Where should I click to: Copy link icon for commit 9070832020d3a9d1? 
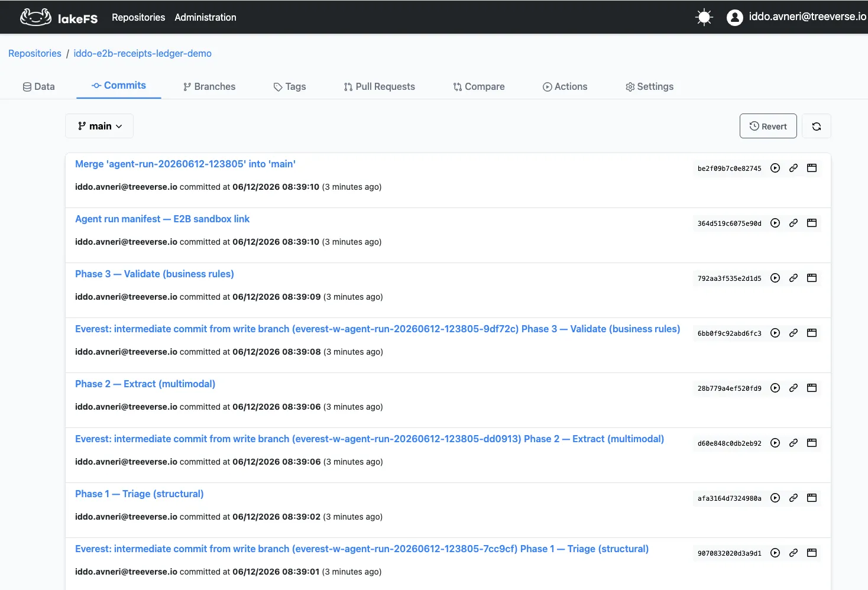tap(793, 553)
